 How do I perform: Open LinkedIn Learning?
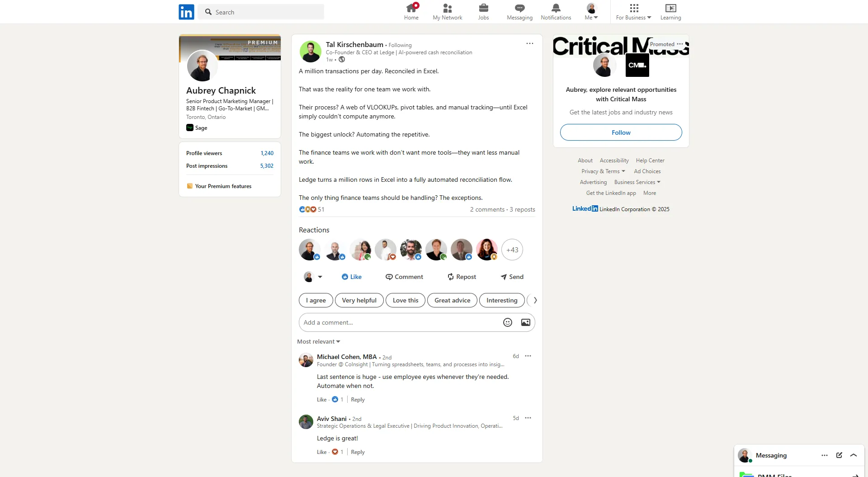670,11
